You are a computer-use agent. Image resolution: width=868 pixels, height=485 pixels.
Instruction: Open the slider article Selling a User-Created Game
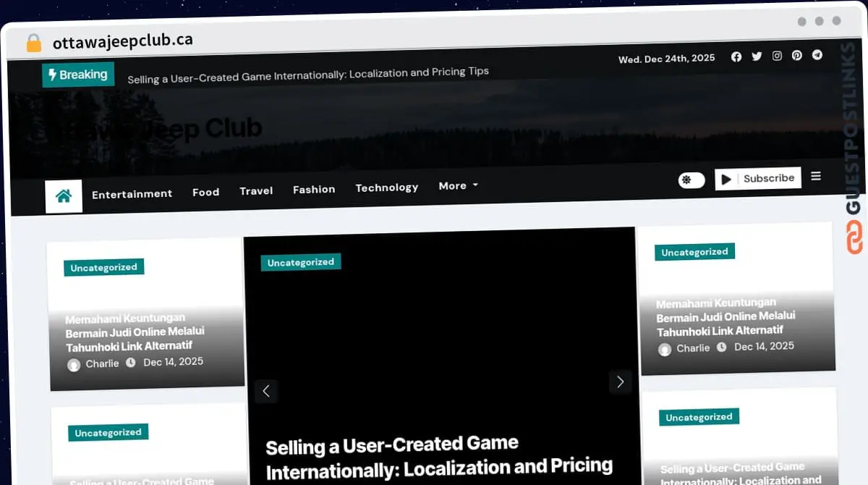click(440, 457)
